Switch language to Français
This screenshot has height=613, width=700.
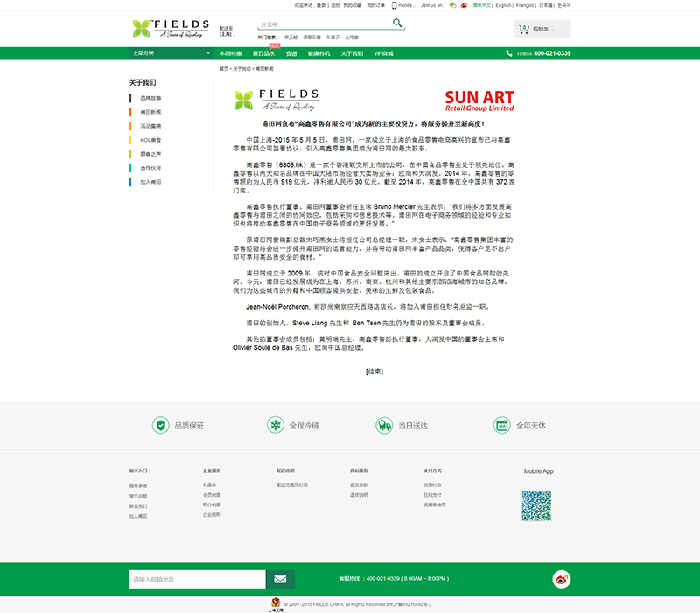point(525,5)
